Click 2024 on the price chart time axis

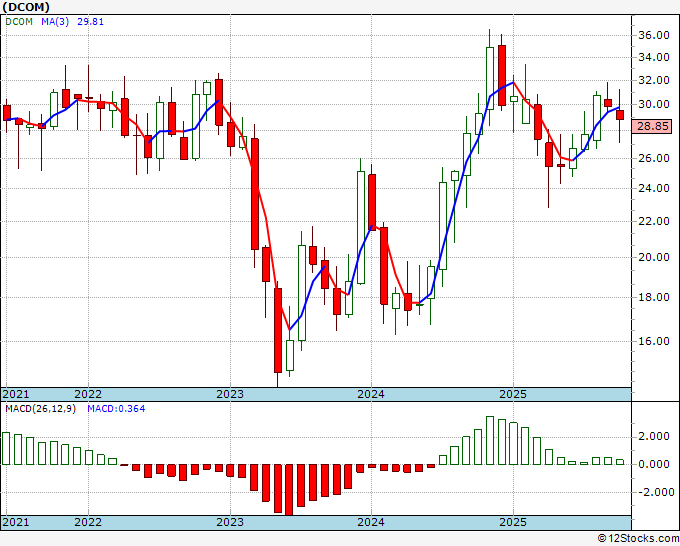pyautogui.click(x=371, y=394)
